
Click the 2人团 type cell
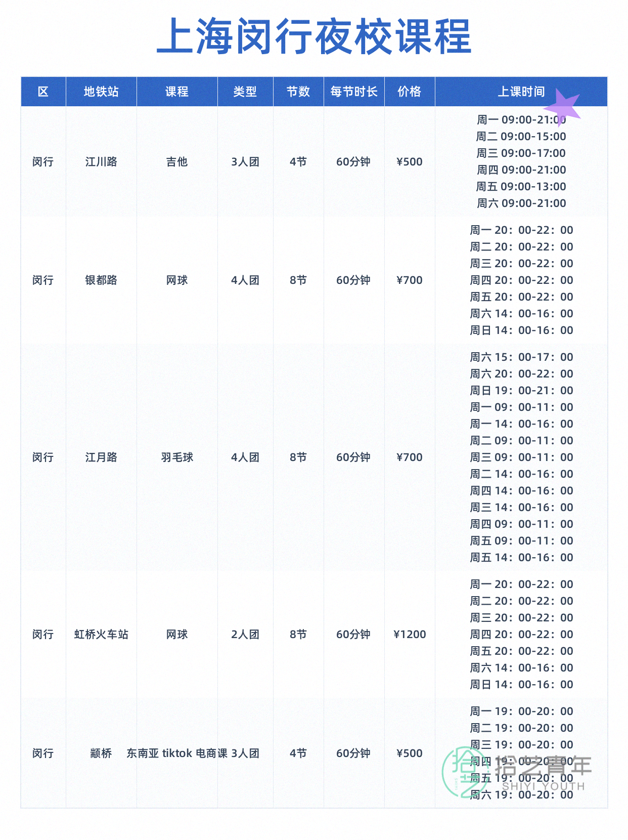[245, 635]
